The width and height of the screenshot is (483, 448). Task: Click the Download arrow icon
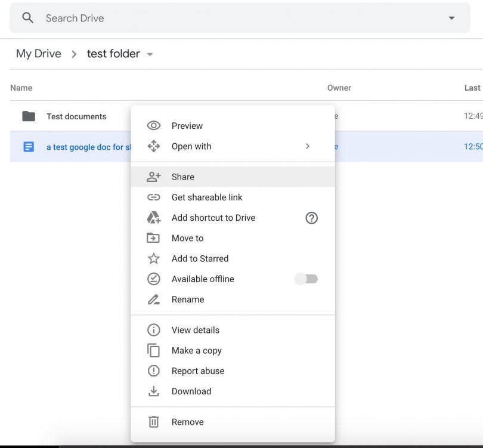click(x=154, y=391)
